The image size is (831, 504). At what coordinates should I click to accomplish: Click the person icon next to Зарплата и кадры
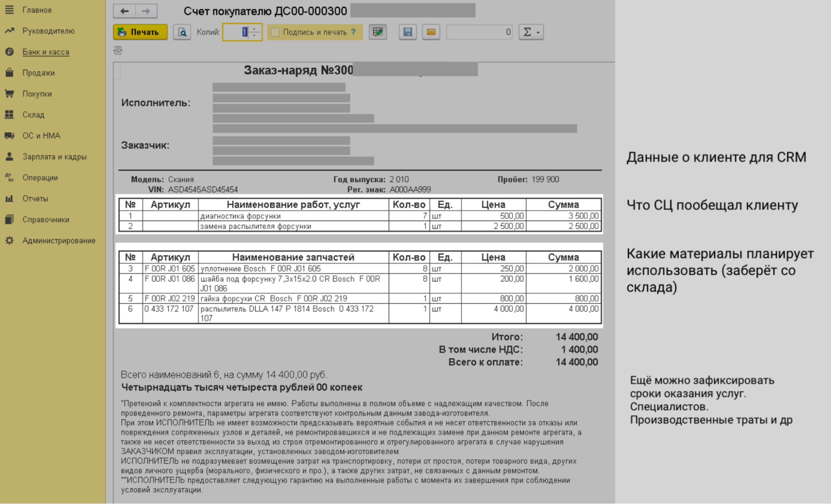tap(9, 157)
